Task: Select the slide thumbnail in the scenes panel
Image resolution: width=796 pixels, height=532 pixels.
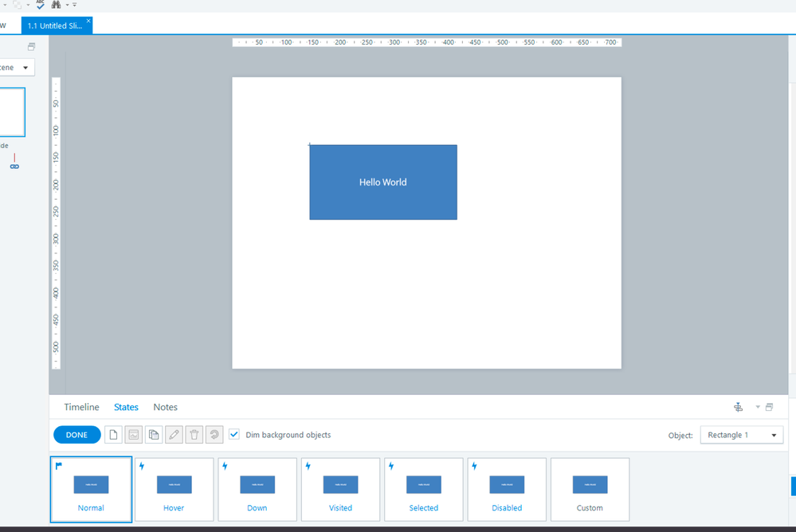Action: pos(12,112)
